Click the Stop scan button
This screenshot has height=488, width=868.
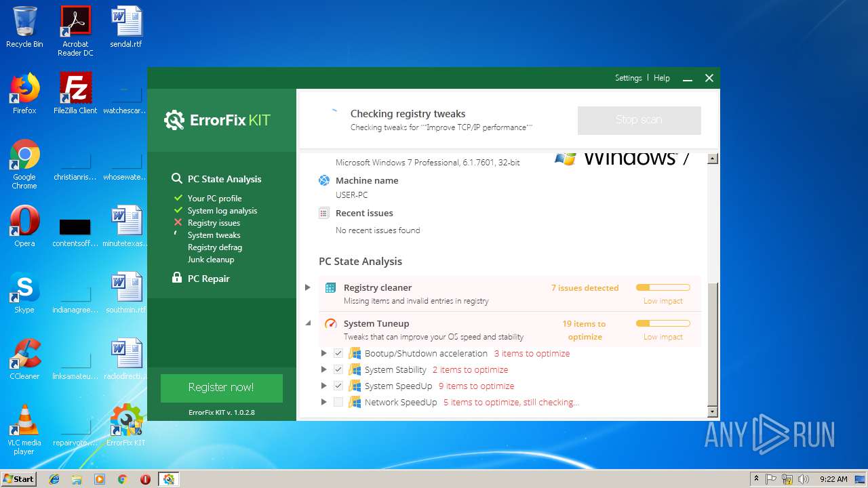tap(639, 120)
